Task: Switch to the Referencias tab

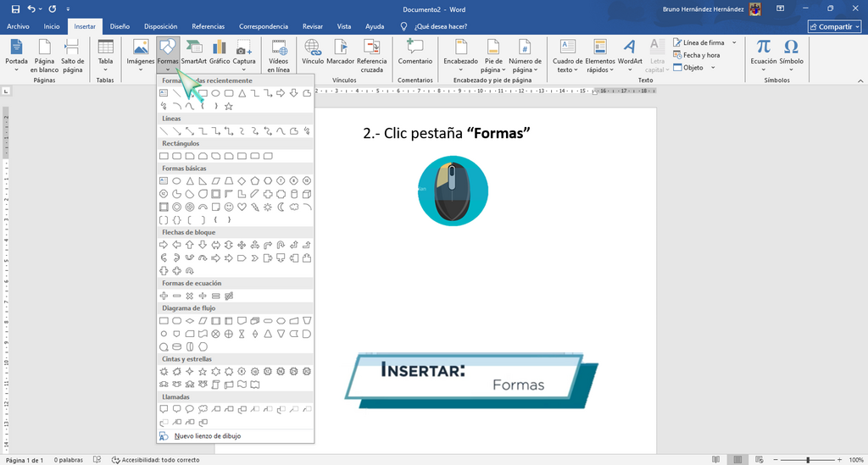Action: [x=209, y=26]
